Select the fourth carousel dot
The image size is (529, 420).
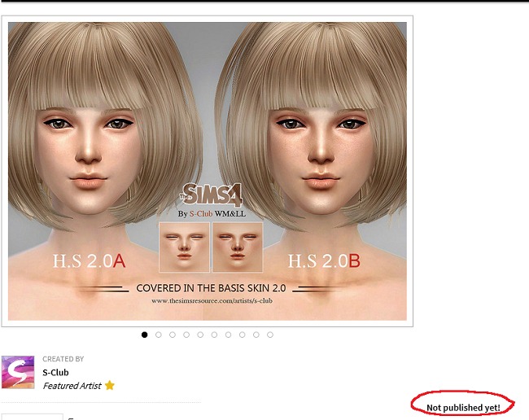point(186,335)
